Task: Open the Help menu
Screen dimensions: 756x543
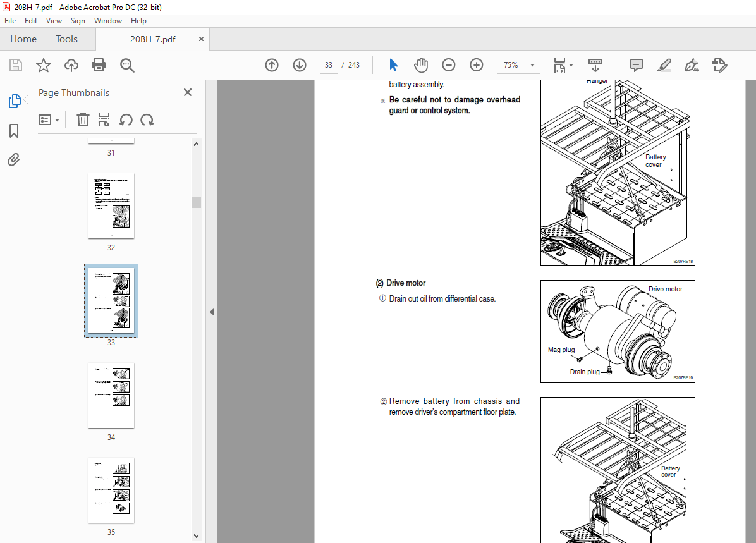Action: click(x=138, y=21)
